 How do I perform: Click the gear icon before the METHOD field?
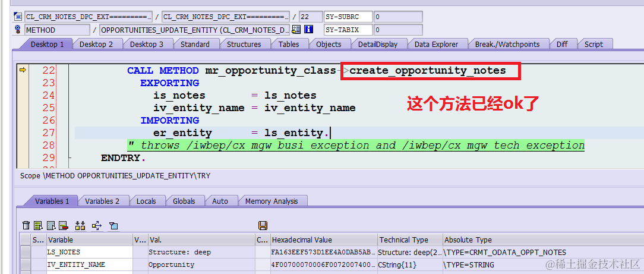click(18, 30)
